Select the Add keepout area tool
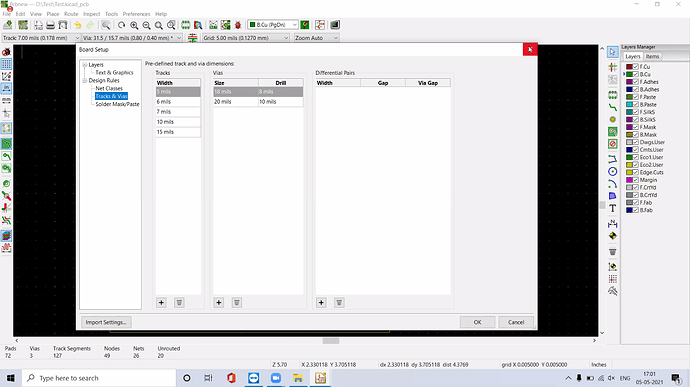Screen dimensions: 690x387 coord(613,144)
